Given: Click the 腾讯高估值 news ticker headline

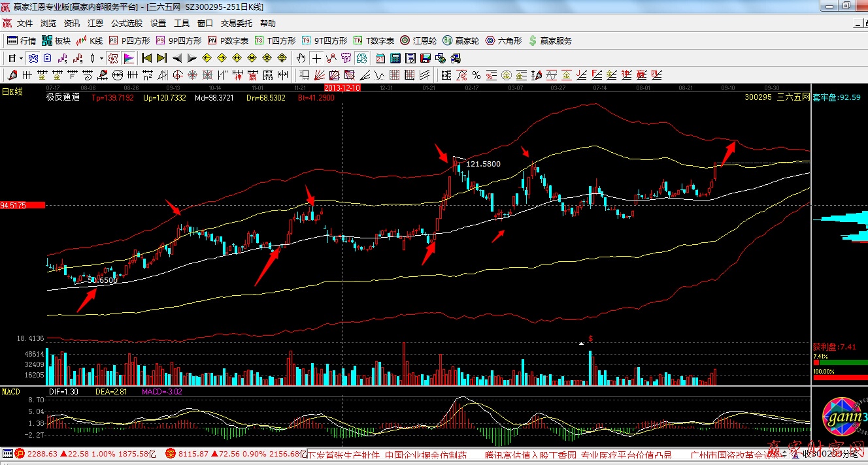Looking at the screenshot, I should [531, 455].
